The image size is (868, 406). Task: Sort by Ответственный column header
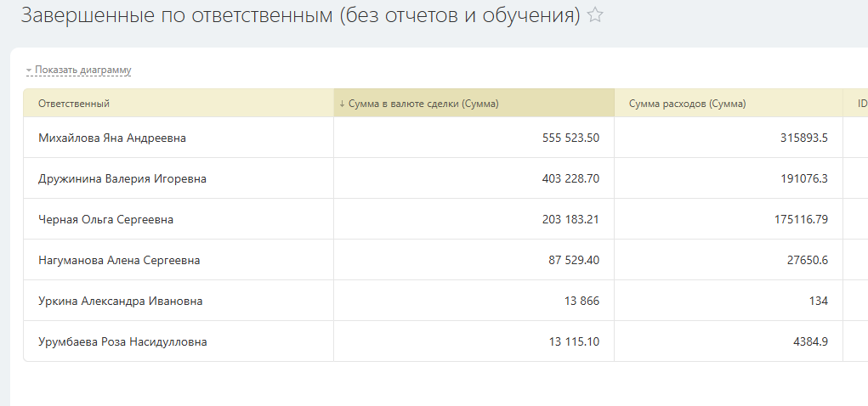tap(74, 104)
